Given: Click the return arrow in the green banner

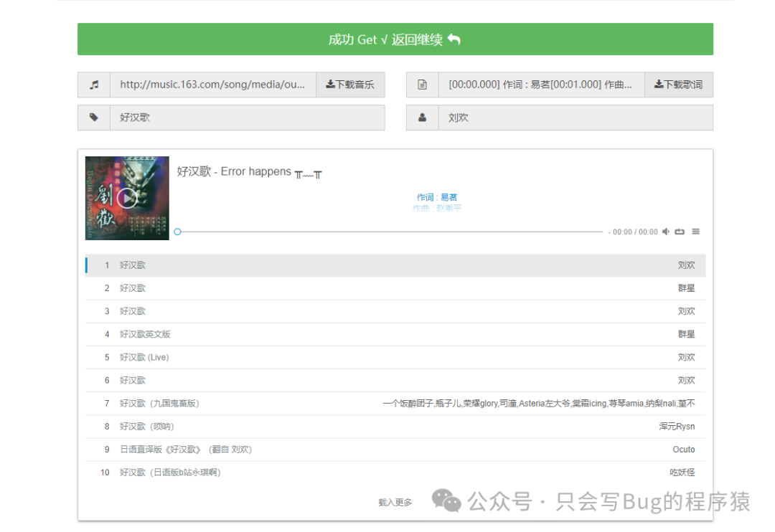Looking at the screenshot, I should [455, 39].
